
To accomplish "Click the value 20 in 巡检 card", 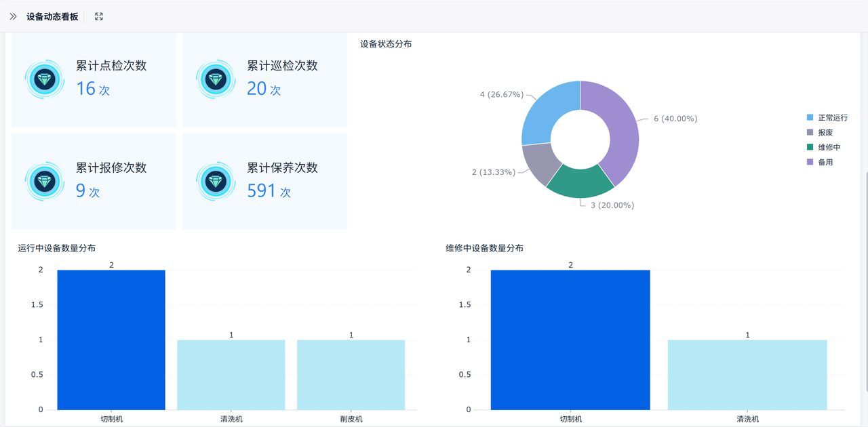I will point(257,89).
